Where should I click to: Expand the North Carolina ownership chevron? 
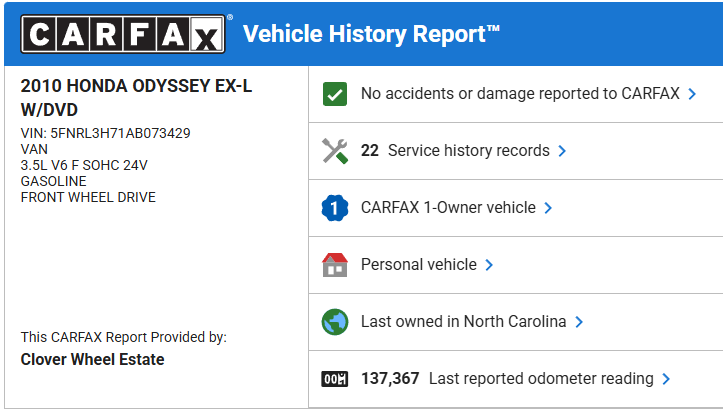(579, 322)
